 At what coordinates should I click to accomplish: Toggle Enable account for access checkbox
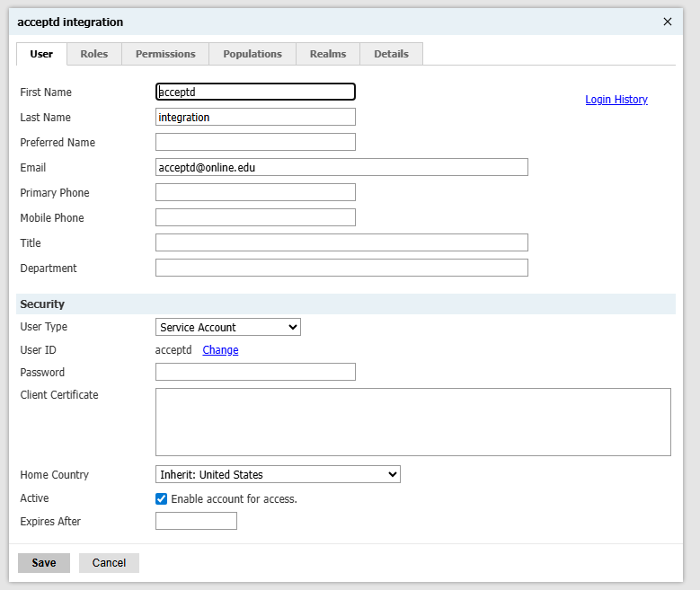pos(161,498)
